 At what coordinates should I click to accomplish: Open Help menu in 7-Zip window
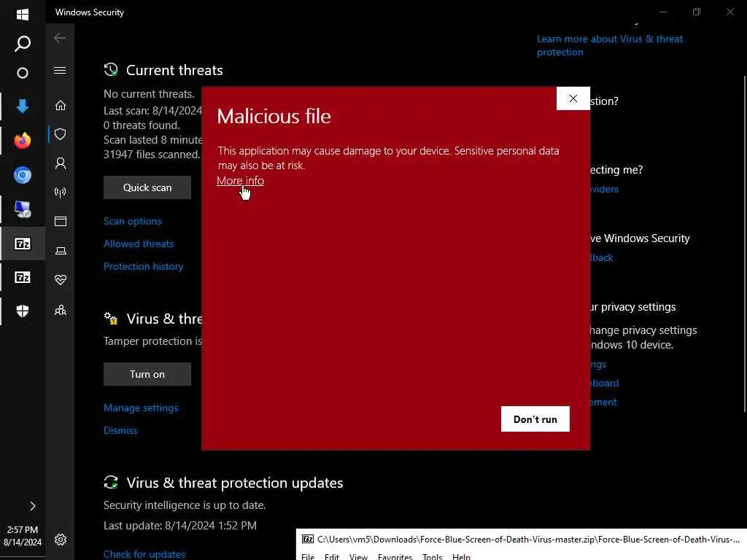coord(461,556)
